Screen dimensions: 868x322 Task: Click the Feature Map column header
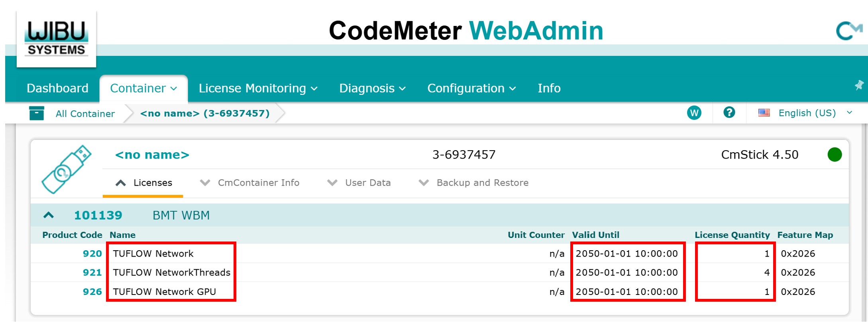805,235
